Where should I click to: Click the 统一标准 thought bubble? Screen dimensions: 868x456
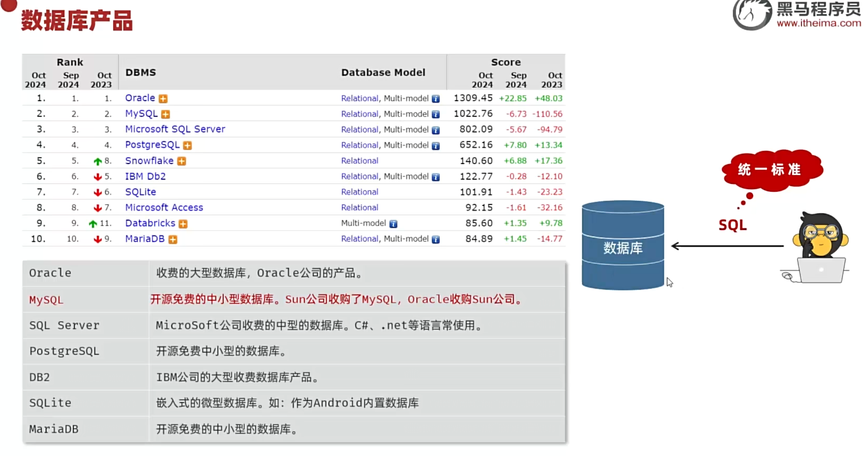coord(772,169)
